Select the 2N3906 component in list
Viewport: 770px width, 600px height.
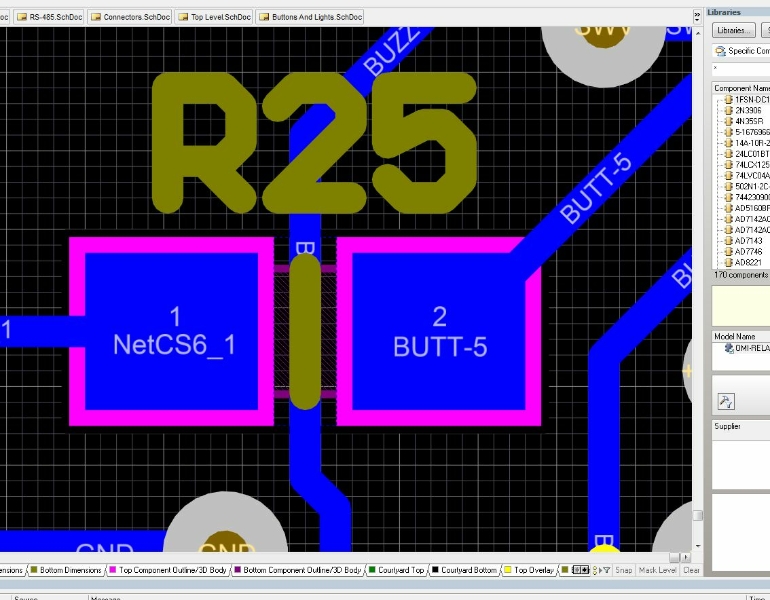(747, 110)
